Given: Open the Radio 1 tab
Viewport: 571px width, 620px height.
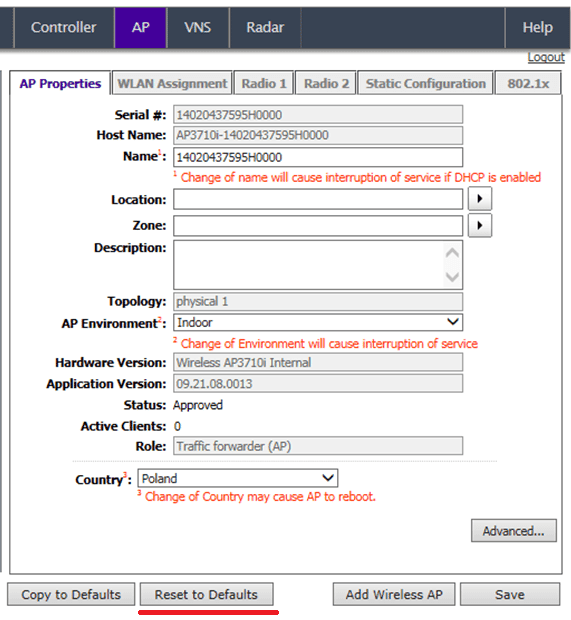Looking at the screenshot, I should [x=264, y=83].
